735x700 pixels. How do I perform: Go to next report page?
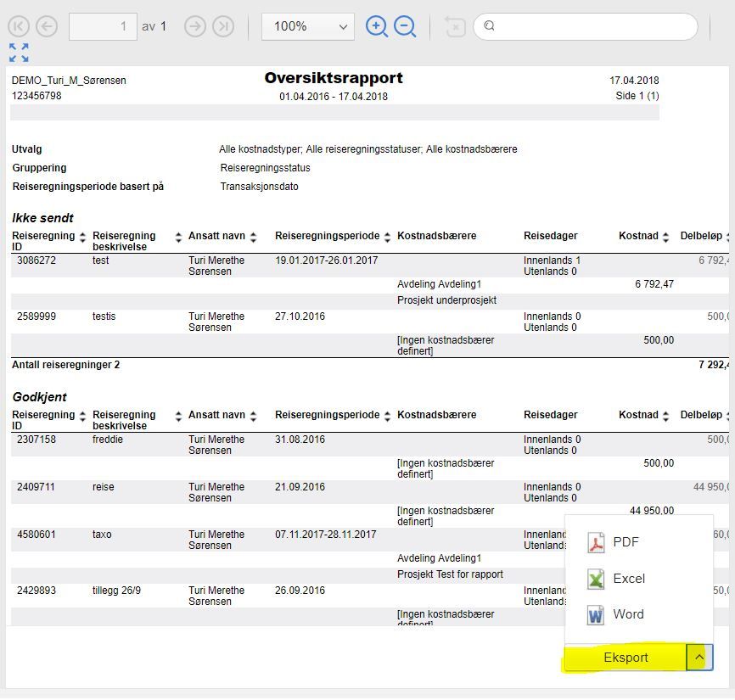(195, 26)
